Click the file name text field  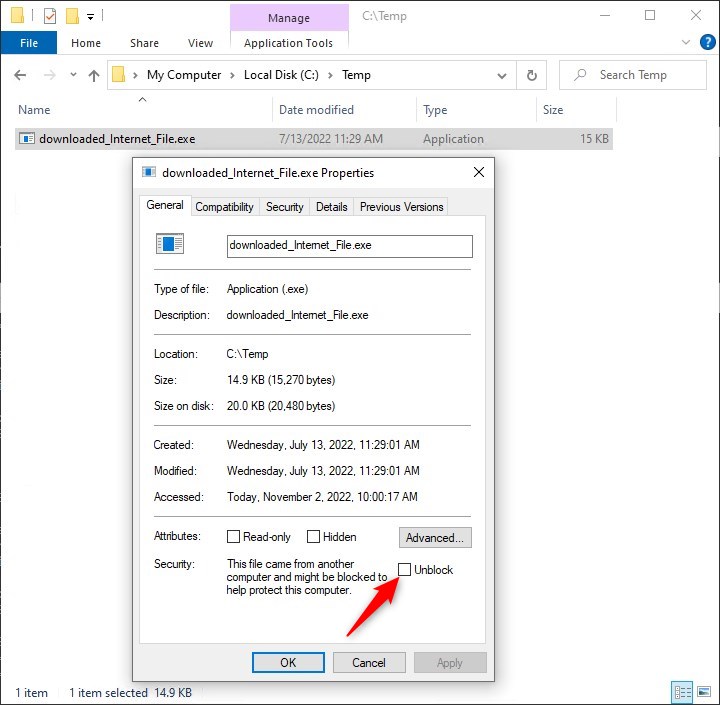[x=349, y=245]
